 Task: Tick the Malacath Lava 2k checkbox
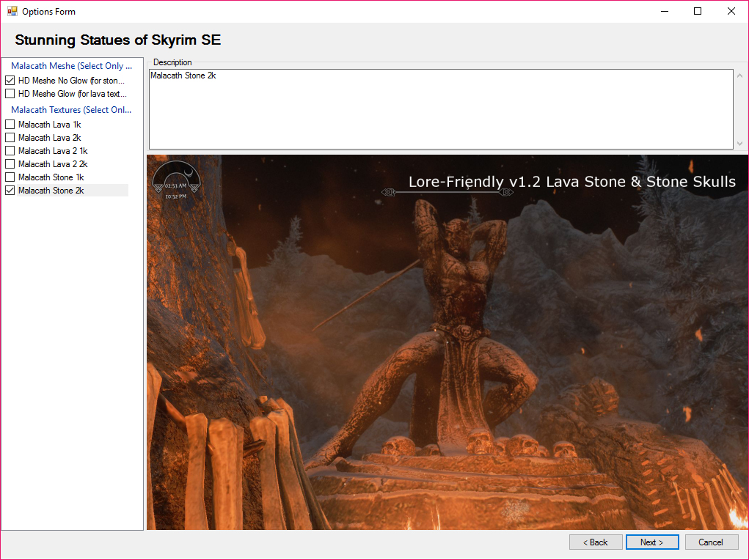(x=10, y=138)
